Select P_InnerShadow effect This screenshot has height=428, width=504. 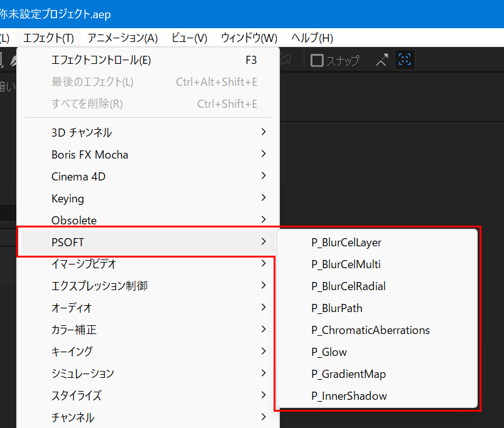coord(377,396)
